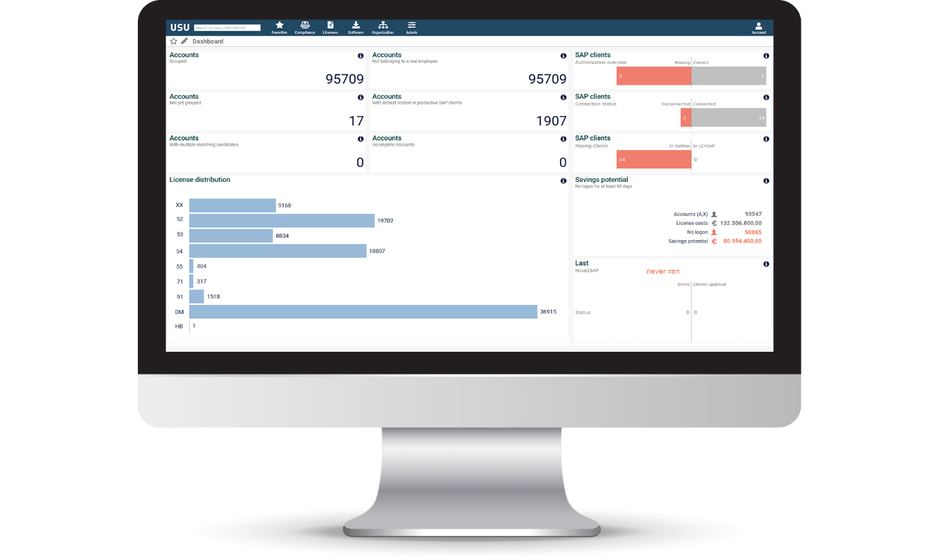Mark Dashboard as favorite with star outline

(x=173, y=41)
